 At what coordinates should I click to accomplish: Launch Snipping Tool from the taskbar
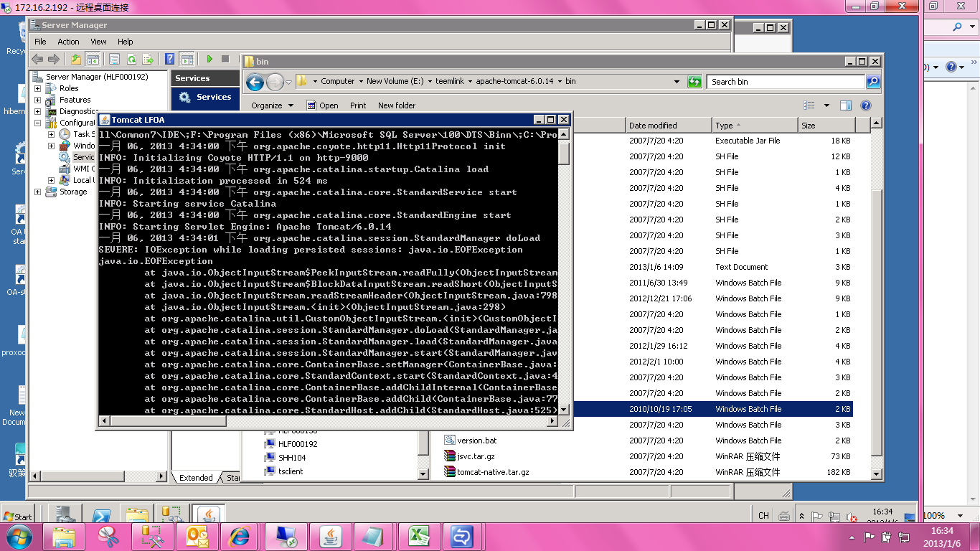[x=108, y=536]
